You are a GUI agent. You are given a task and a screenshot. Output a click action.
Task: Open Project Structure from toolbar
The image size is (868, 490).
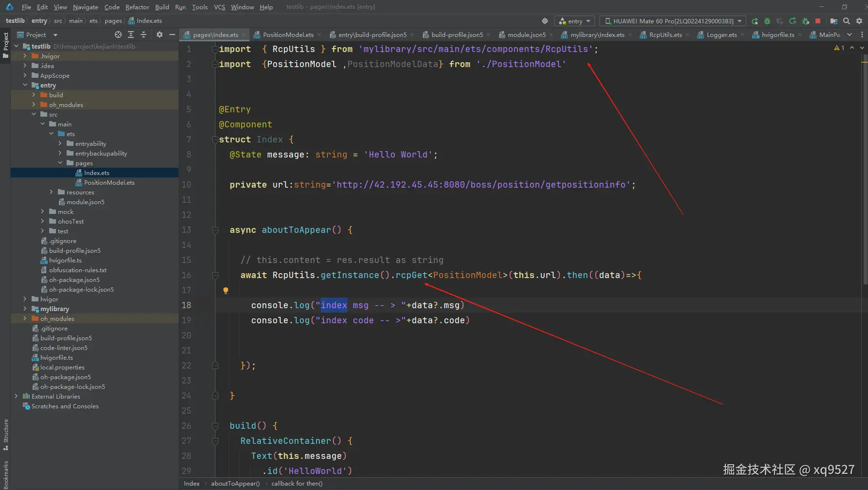(x=833, y=21)
